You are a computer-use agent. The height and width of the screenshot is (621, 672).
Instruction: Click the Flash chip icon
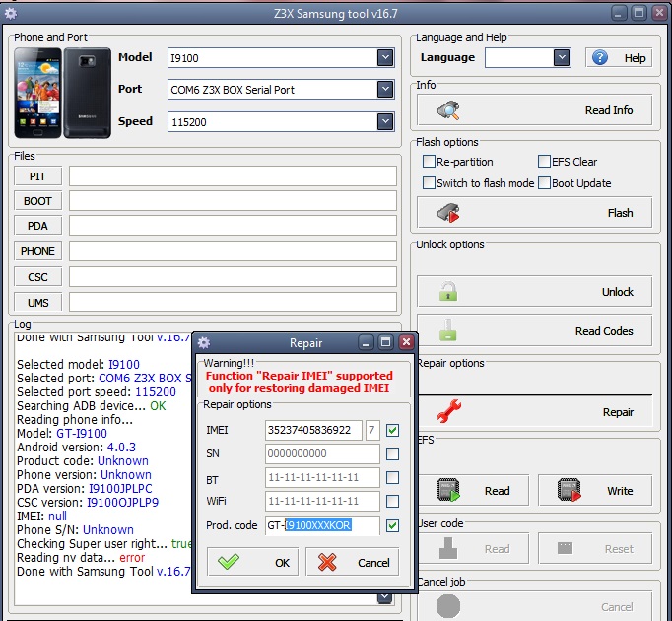click(448, 213)
